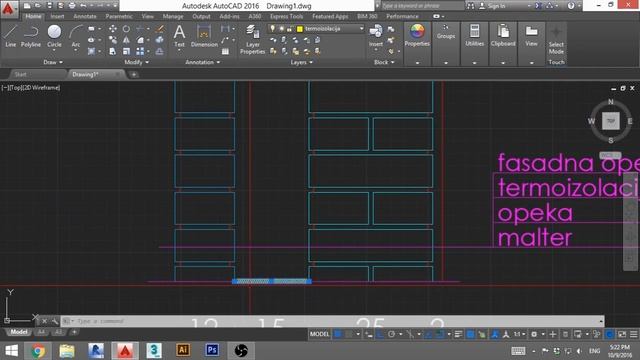Screen dimensions: 640x360
Task: Select the Text annotation tool
Action: click(179, 36)
